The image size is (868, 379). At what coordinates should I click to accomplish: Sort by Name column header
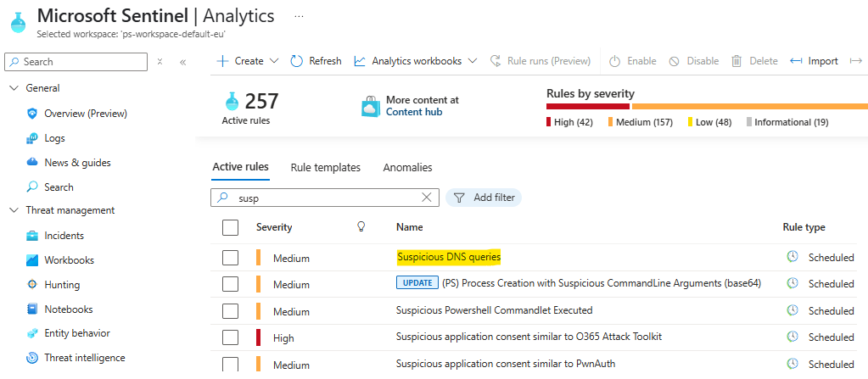(x=410, y=227)
